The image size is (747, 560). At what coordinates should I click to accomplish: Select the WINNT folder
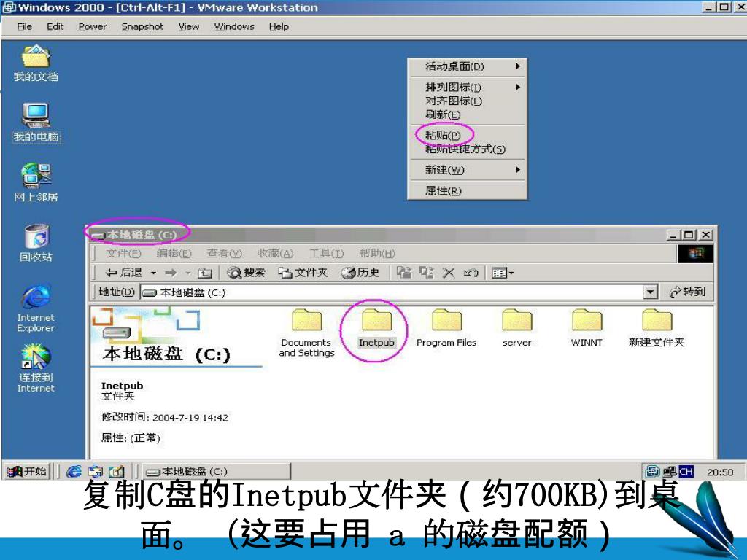click(x=587, y=328)
